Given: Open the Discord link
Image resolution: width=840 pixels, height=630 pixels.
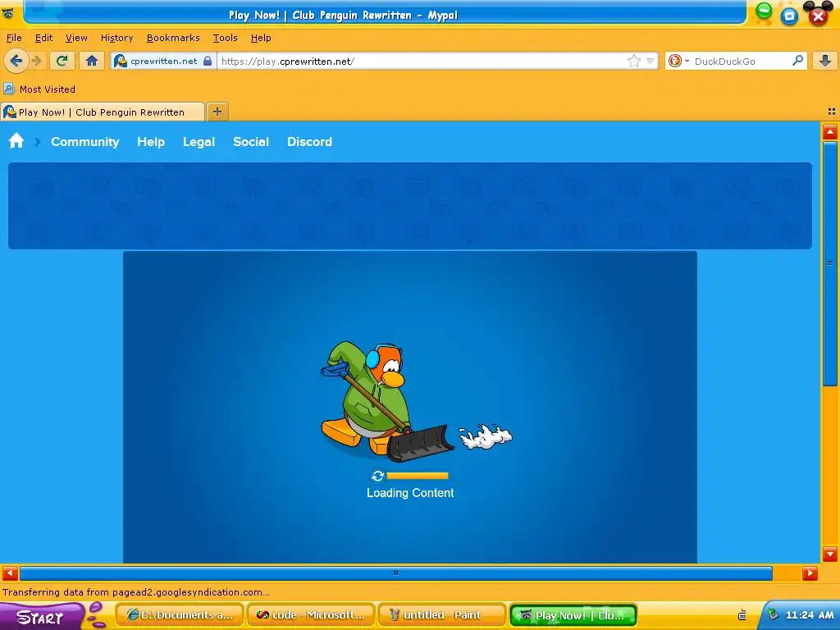Looking at the screenshot, I should pos(309,141).
